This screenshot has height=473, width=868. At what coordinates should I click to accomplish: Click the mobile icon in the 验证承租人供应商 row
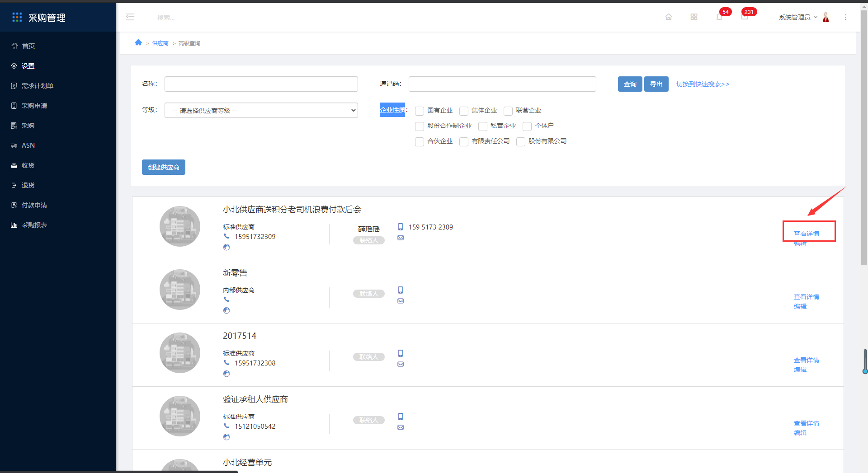point(401,417)
